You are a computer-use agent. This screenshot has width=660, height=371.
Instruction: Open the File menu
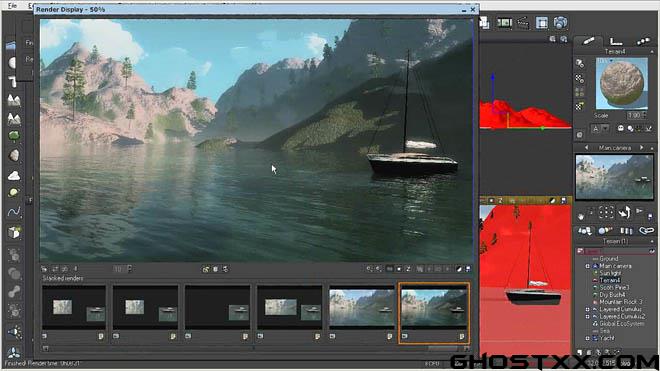pos(12,6)
